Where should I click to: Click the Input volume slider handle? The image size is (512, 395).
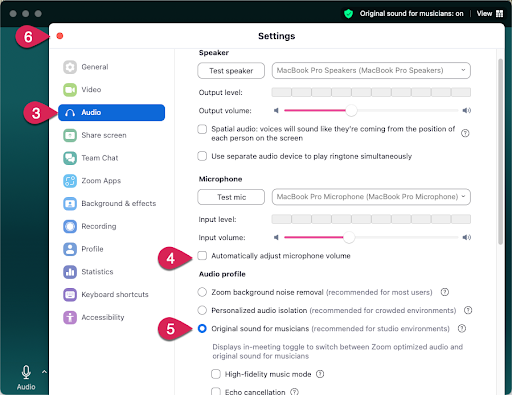click(x=349, y=237)
